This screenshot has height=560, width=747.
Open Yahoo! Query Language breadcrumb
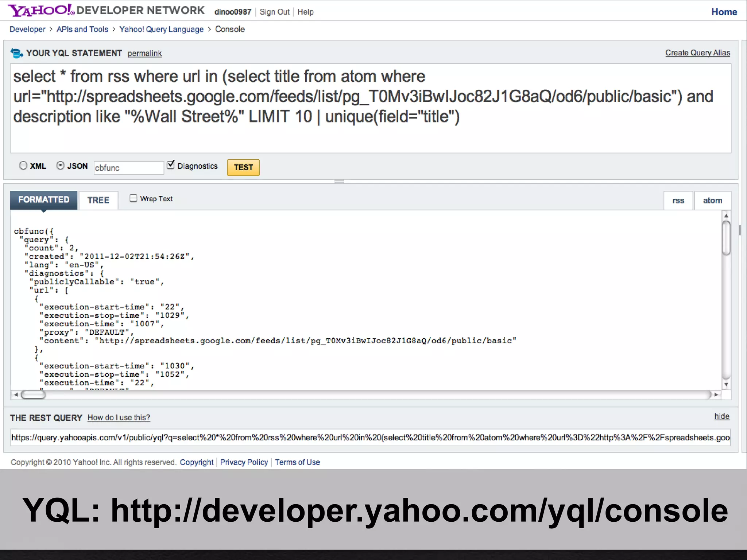pos(162,30)
